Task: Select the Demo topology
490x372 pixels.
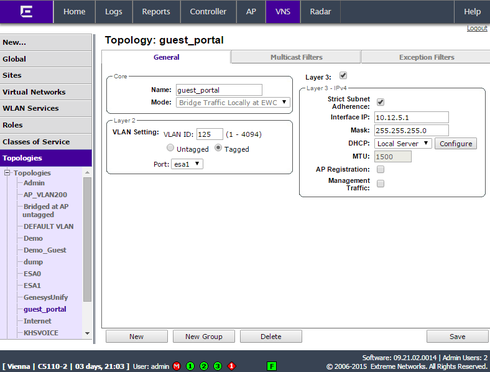Action: (33, 238)
